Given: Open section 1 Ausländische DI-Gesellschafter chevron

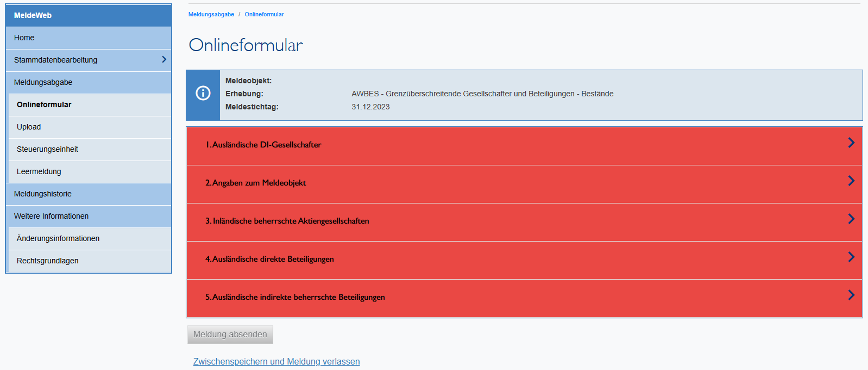Looking at the screenshot, I should (851, 143).
